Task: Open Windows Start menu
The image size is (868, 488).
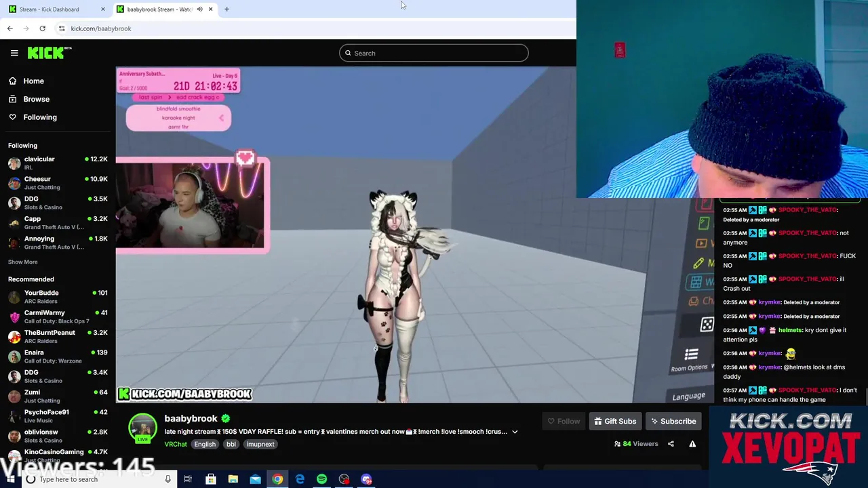Action: [9, 479]
